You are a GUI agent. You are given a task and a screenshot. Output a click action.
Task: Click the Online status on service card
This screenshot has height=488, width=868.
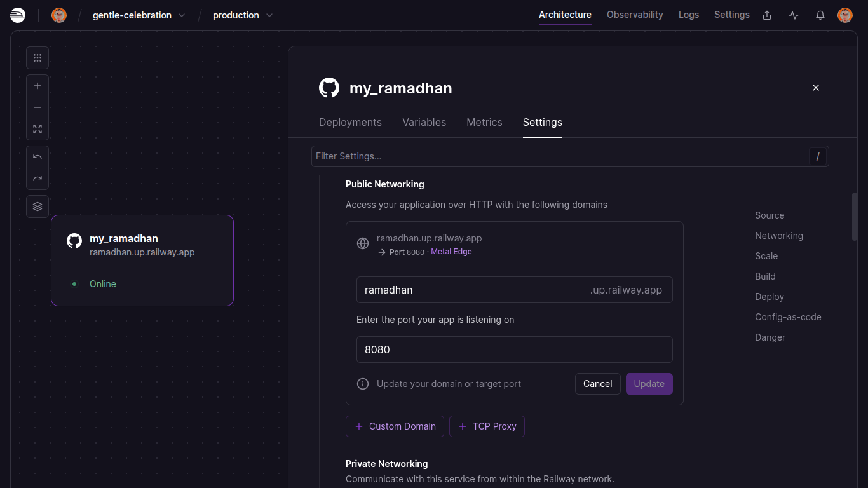(103, 284)
